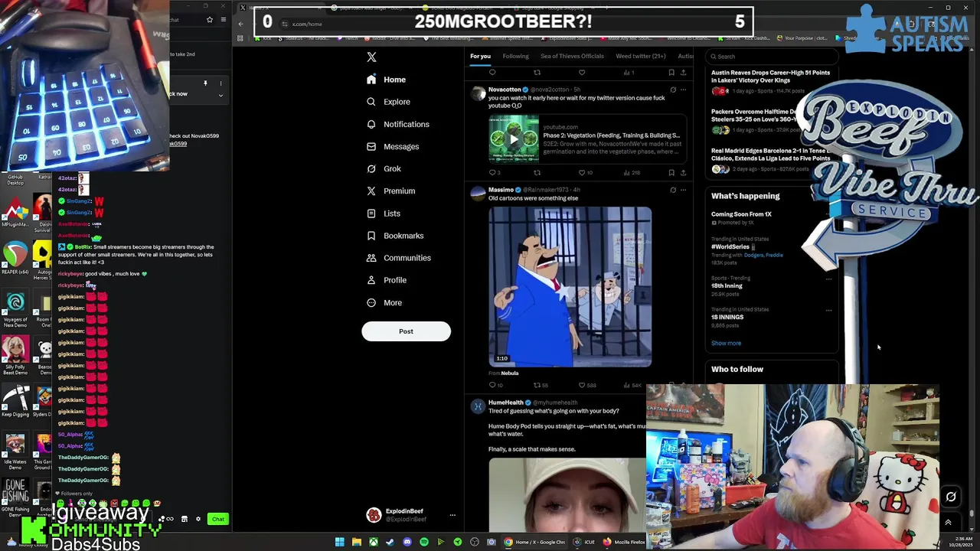980x551 pixels.
Task: Open HumeHealth profile name
Action: [x=506, y=403]
